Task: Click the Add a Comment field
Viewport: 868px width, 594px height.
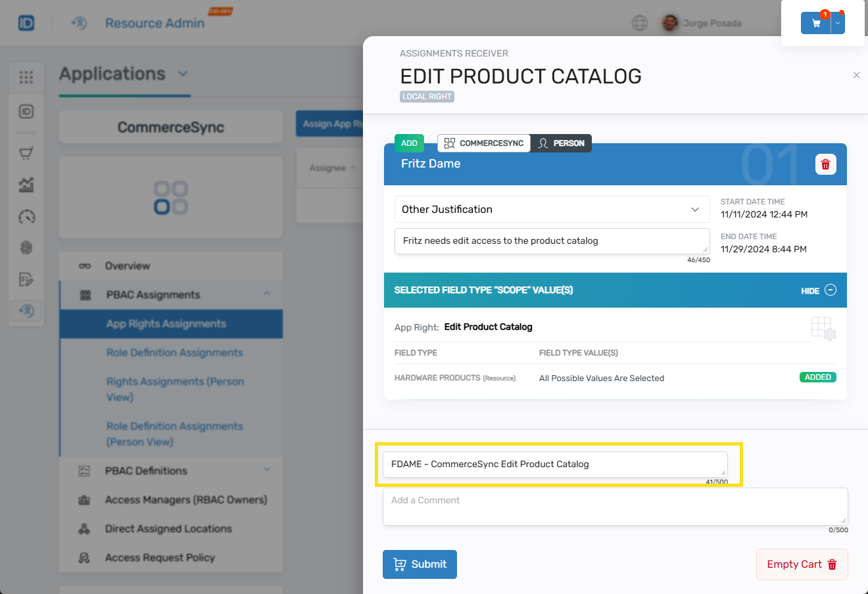Action: point(615,506)
